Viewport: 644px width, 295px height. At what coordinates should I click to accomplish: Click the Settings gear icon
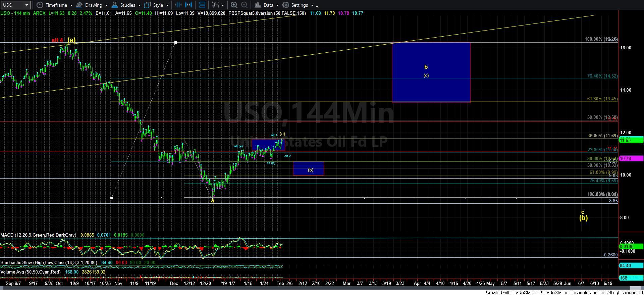click(286, 5)
